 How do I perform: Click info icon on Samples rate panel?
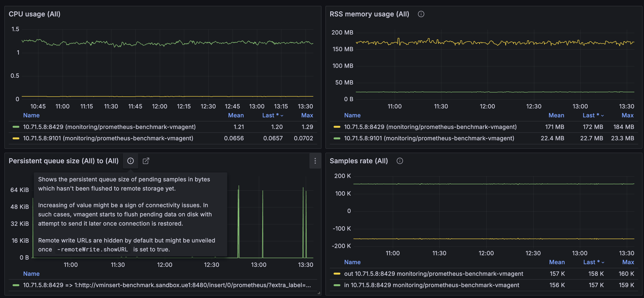tap(400, 161)
